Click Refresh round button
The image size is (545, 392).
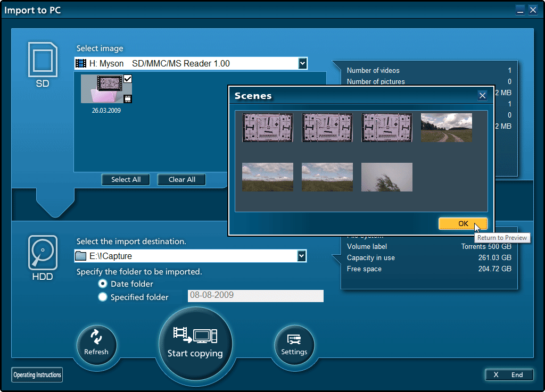coord(97,345)
